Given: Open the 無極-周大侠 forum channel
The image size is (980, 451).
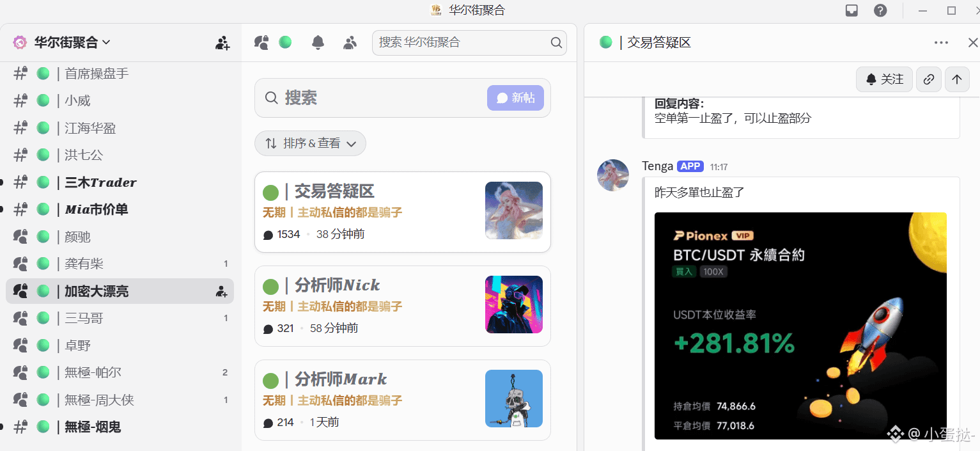Looking at the screenshot, I should (120, 400).
